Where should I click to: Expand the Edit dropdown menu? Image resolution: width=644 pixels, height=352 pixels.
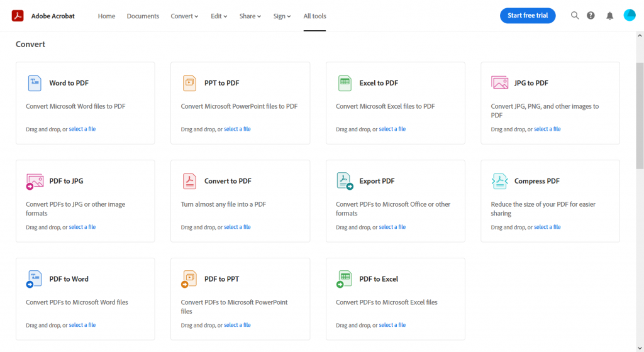point(219,16)
